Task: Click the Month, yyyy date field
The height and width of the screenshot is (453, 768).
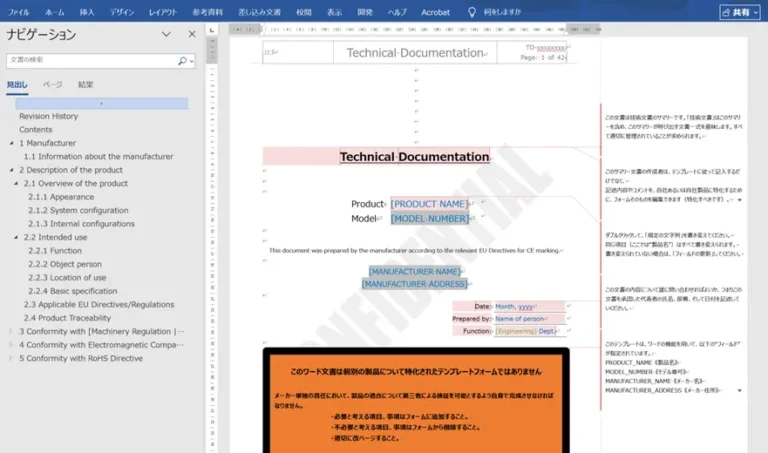Action: tap(514, 307)
